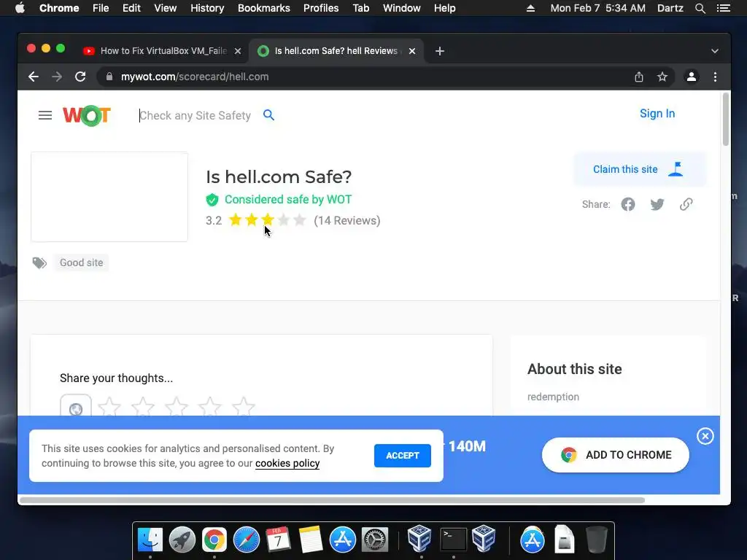Accept the cookies notice
The width and height of the screenshot is (747, 560).
(403, 456)
